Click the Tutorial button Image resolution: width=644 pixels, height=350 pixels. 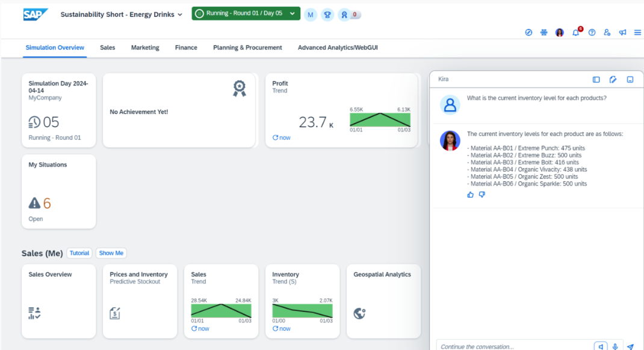point(79,253)
